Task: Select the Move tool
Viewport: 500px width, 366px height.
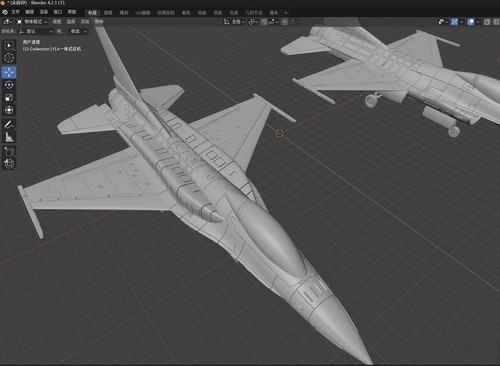Action: [x=9, y=72]
